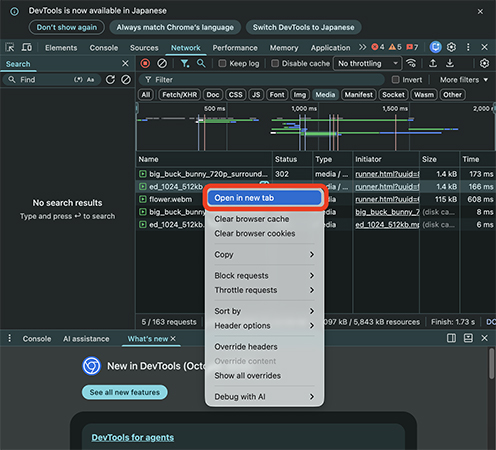This screenshot has width=496, height=450.
Task: Open the No throttling dropdown
Action: point(368,63)
